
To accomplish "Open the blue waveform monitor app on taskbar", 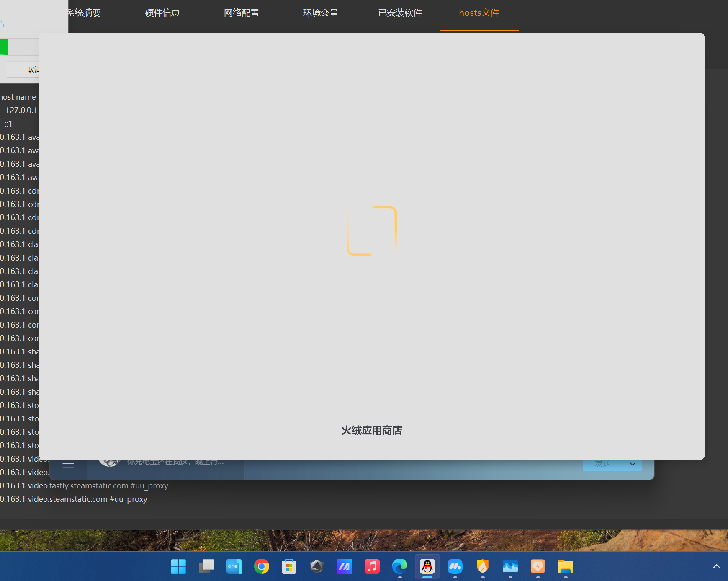I will coord(510,567).
